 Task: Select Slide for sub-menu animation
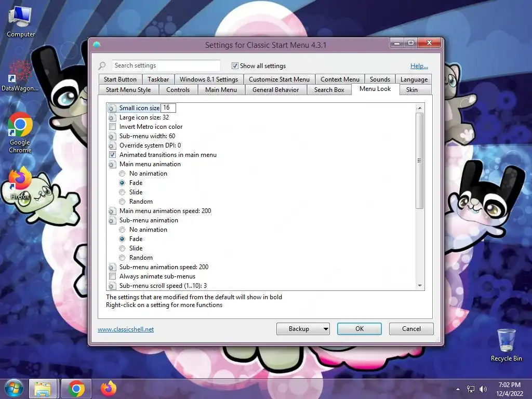coord(122,248)
